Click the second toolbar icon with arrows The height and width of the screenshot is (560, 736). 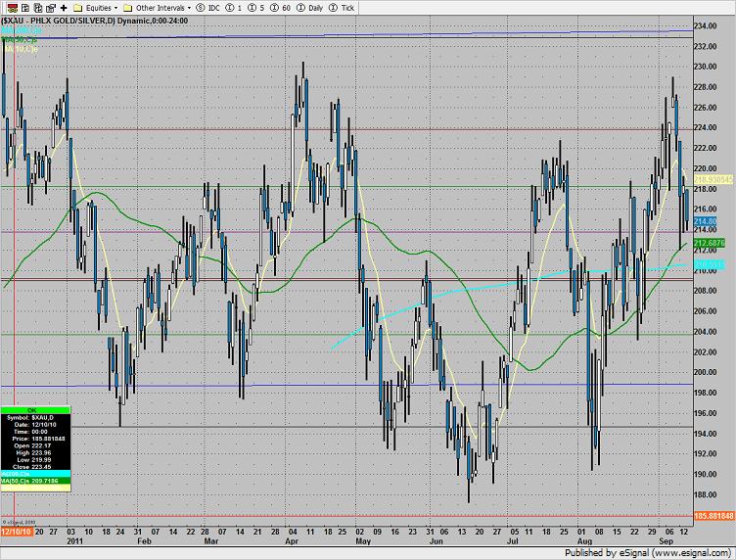[25, 8]
